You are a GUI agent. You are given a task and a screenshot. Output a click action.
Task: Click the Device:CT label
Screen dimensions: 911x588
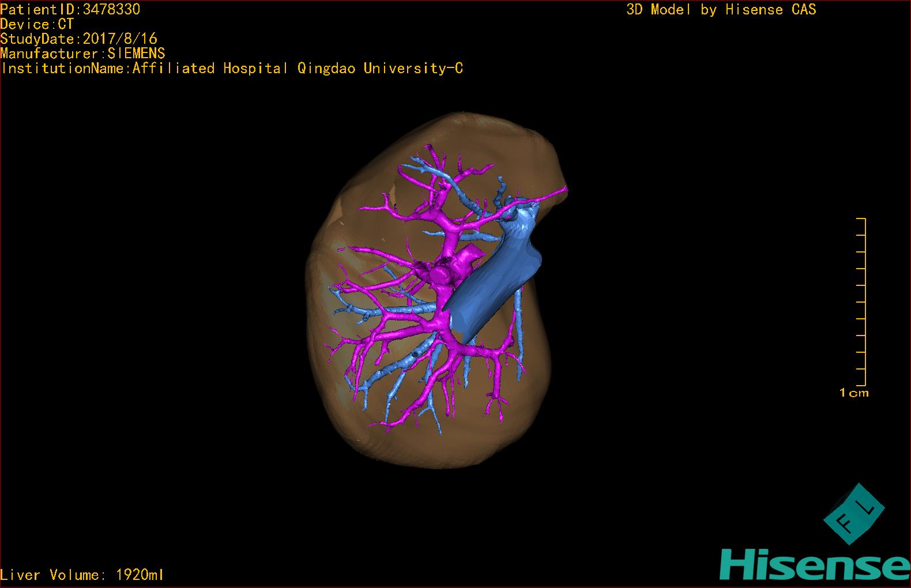[37, 24]
